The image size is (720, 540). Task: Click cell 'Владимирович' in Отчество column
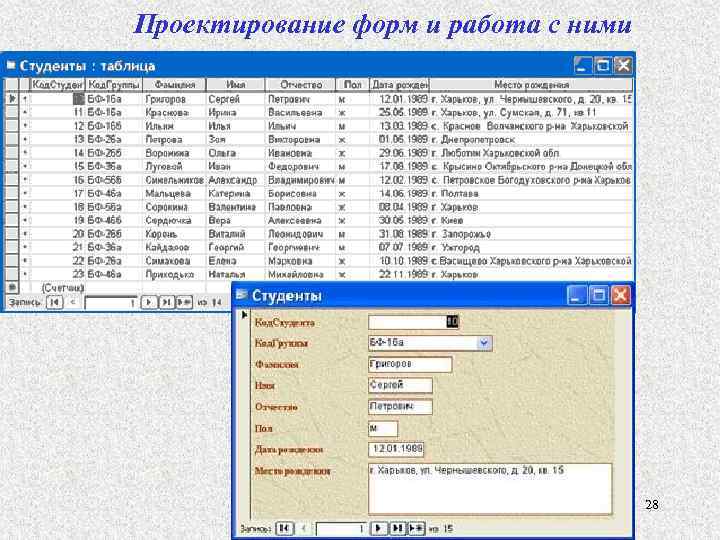(x=301, y=180)
